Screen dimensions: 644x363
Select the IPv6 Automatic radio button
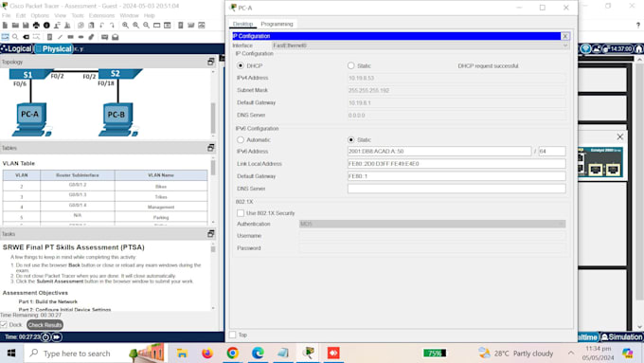[x=241, y=139]
